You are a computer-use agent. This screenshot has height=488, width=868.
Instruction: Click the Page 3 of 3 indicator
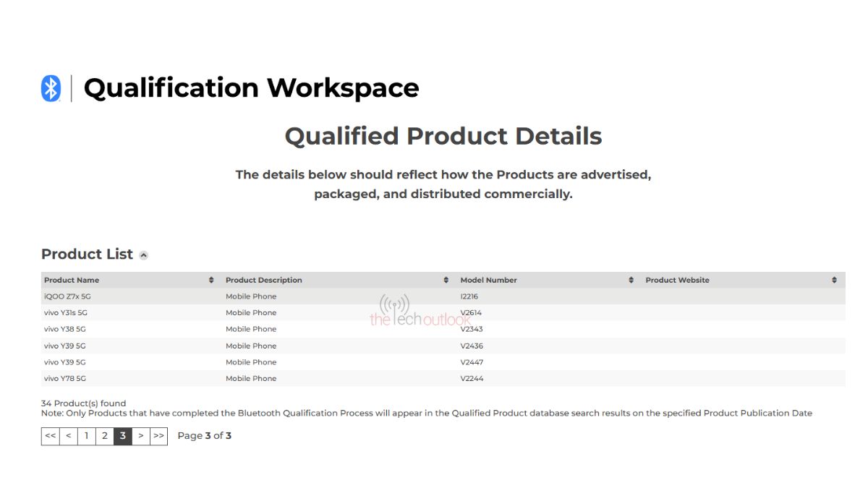205,436
